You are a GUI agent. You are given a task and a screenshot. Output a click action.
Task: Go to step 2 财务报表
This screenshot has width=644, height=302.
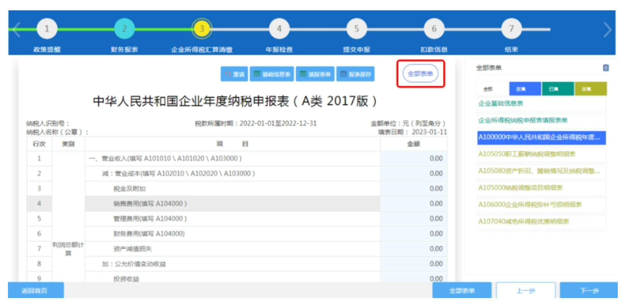[x=124, y=29]
